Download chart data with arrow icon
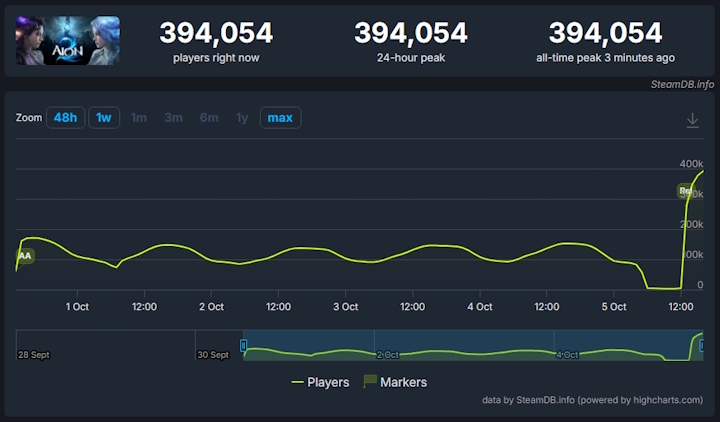 pos(692,120)
